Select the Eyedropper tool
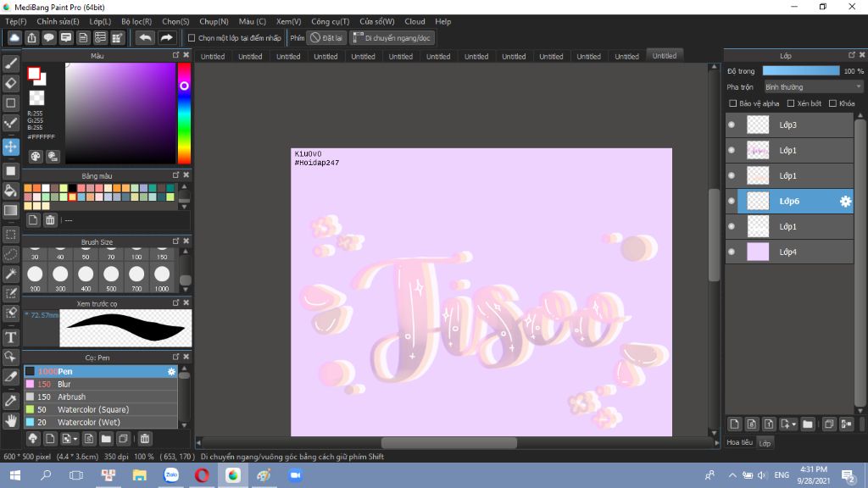The image size is (868, 488). (10, 401)
